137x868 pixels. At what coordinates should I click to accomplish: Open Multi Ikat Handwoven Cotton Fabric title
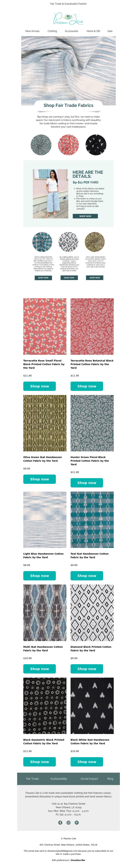[43, 649]
